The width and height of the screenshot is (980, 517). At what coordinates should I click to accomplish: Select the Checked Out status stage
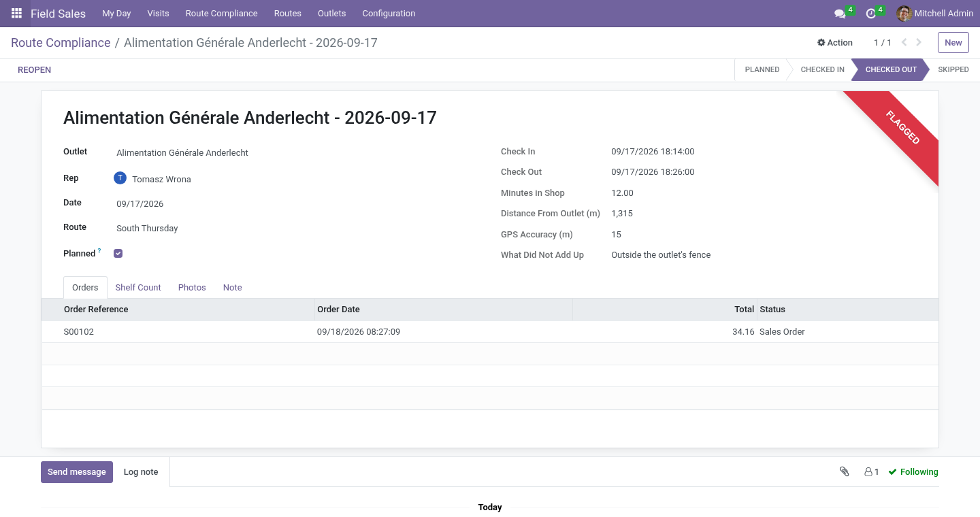pos(891,69)
